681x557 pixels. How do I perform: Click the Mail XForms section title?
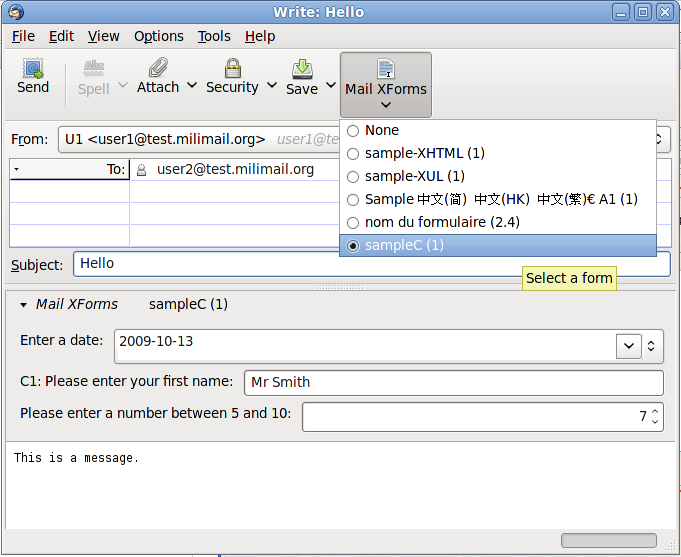tap(77, 305)
